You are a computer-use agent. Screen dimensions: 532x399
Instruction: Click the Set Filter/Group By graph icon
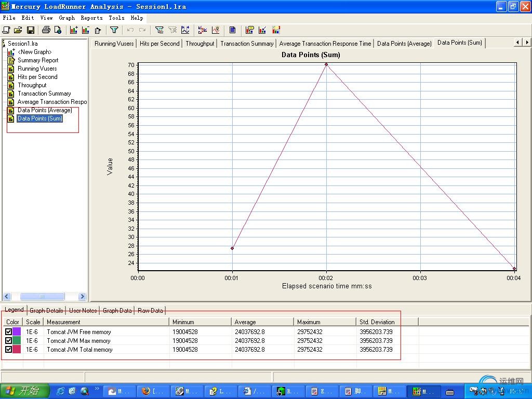(159, 30)
